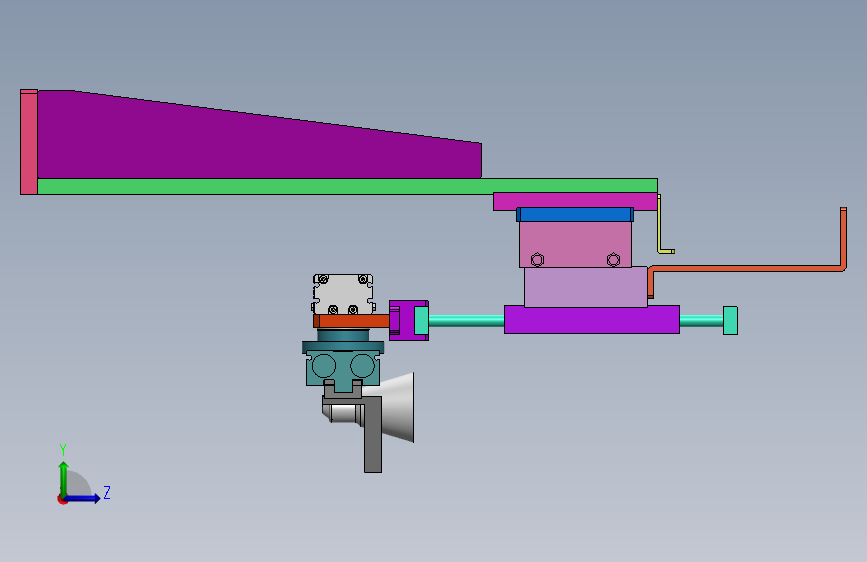Click the green Y axis arrow
The image size is (867, 562).
[x=64, y=478]
